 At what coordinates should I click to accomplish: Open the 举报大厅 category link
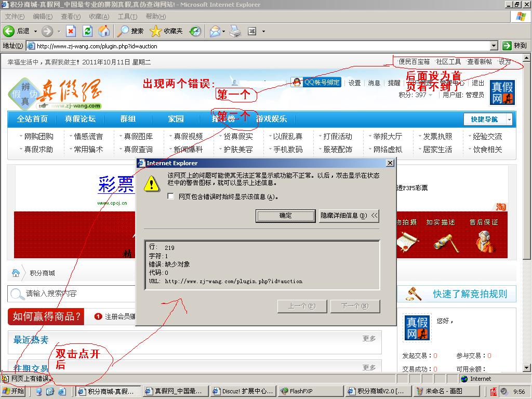click(388, 137)
